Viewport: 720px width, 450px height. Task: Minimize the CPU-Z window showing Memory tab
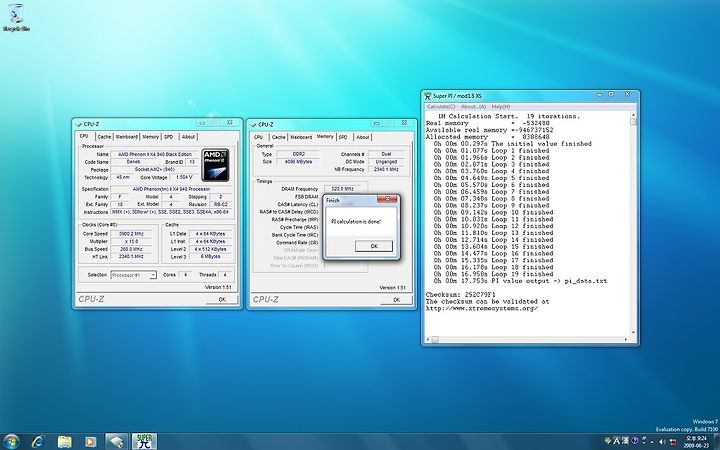377,123
